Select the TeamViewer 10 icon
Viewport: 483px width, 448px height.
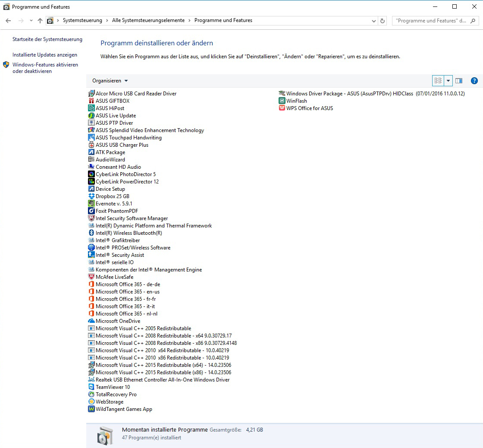(91, 387)
